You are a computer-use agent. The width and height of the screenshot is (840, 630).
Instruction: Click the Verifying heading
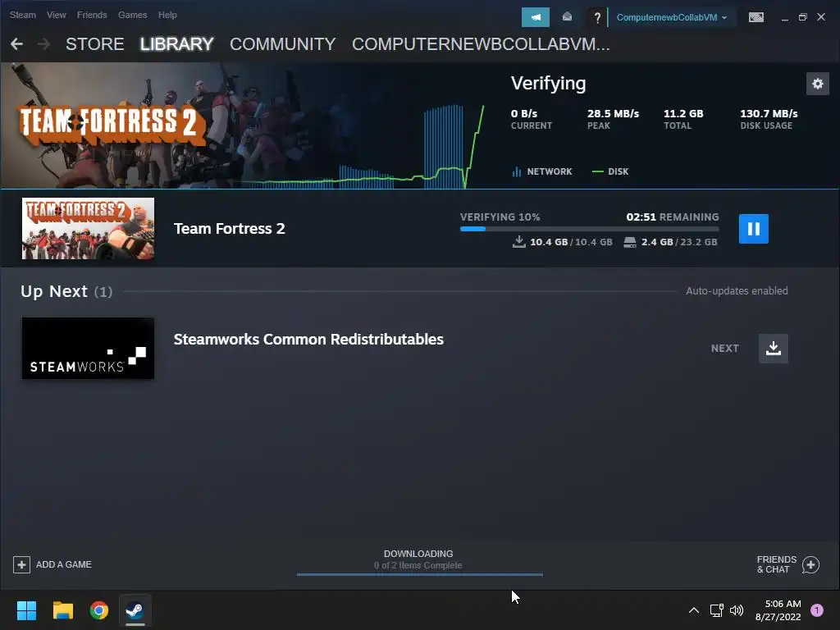[x=548, y=84]
